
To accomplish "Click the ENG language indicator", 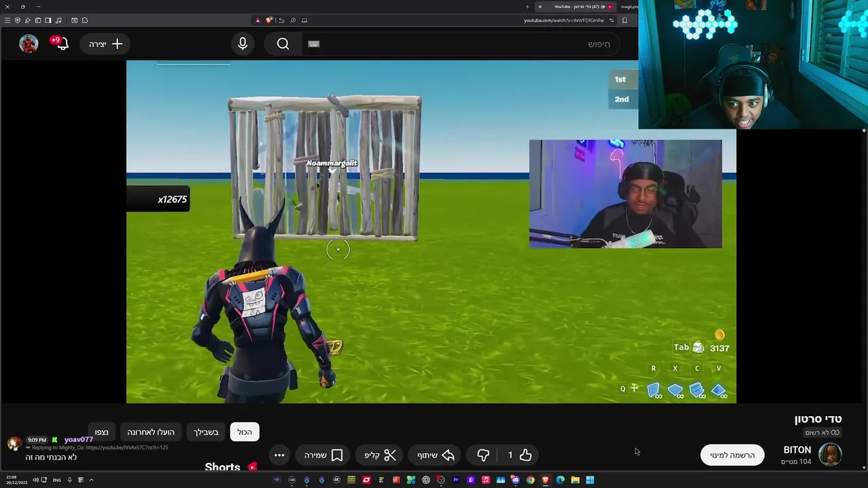I will click(57, 480).
